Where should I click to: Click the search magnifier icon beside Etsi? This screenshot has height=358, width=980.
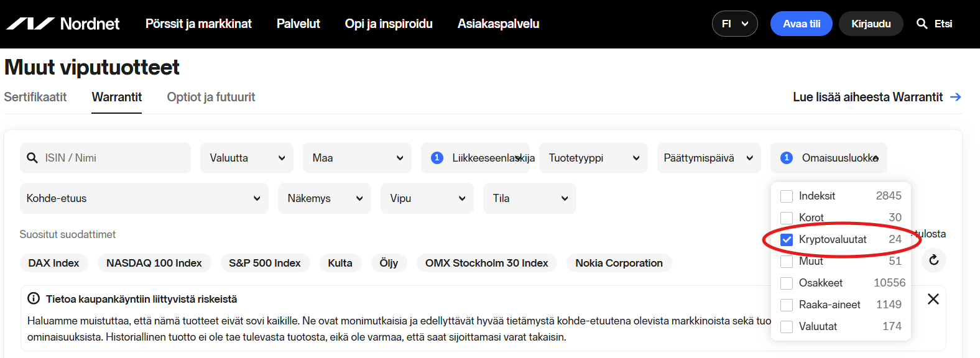click(x=922, y=24)
